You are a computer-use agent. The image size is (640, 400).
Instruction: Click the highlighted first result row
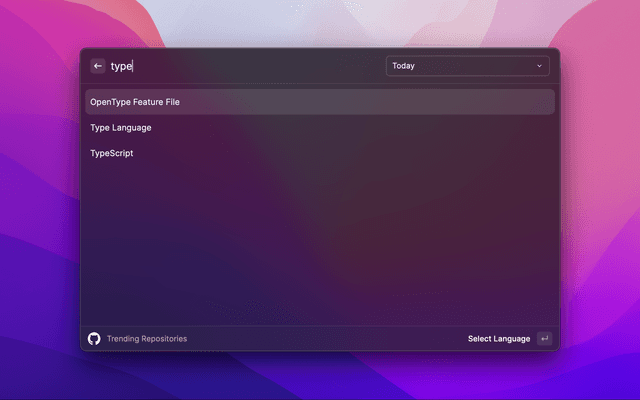[x=320, y=102]
